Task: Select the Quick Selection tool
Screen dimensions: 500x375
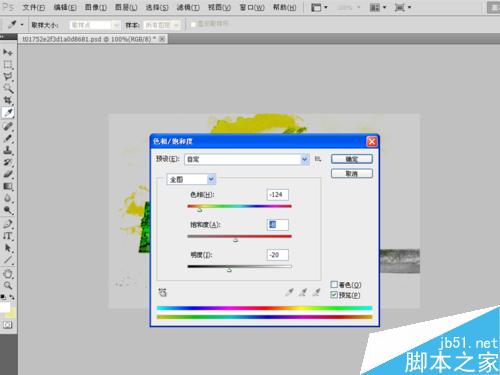Action: point(8,89)
